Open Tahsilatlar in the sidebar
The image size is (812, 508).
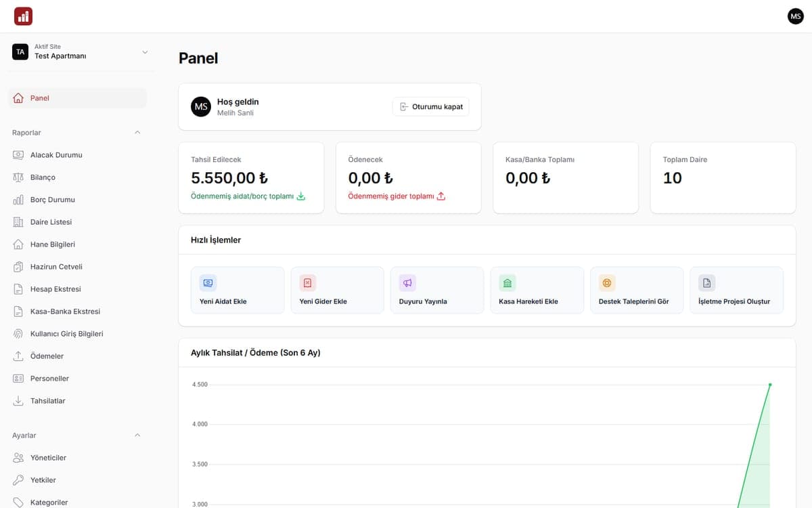77,401
